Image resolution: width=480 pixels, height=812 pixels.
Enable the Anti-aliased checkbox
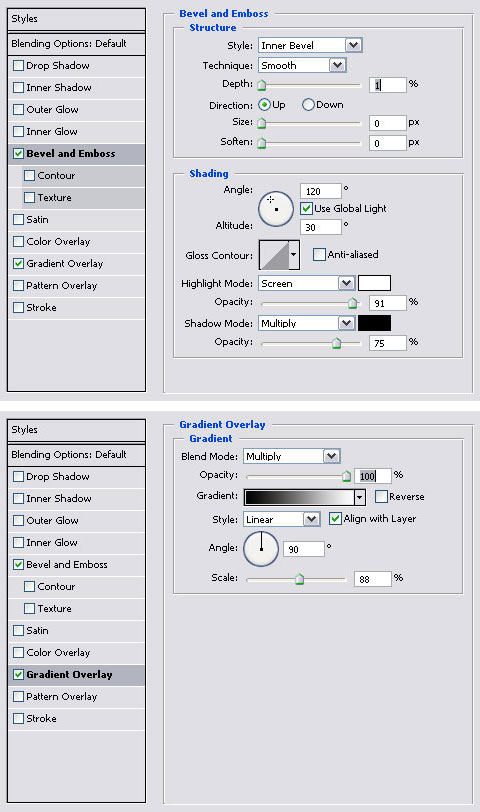[319, 254]
